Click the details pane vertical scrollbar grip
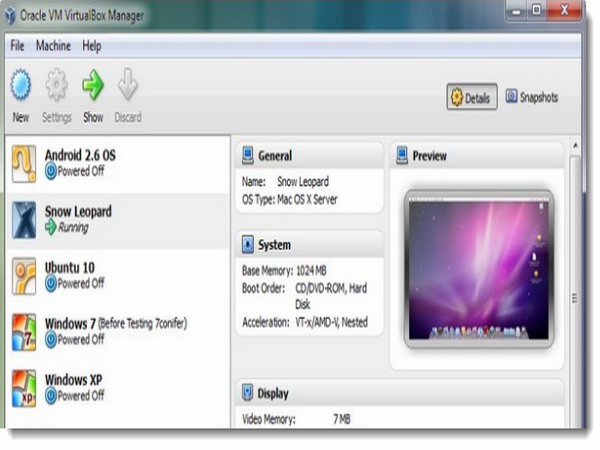Viewport: 600px width, 450px height. 575,298
